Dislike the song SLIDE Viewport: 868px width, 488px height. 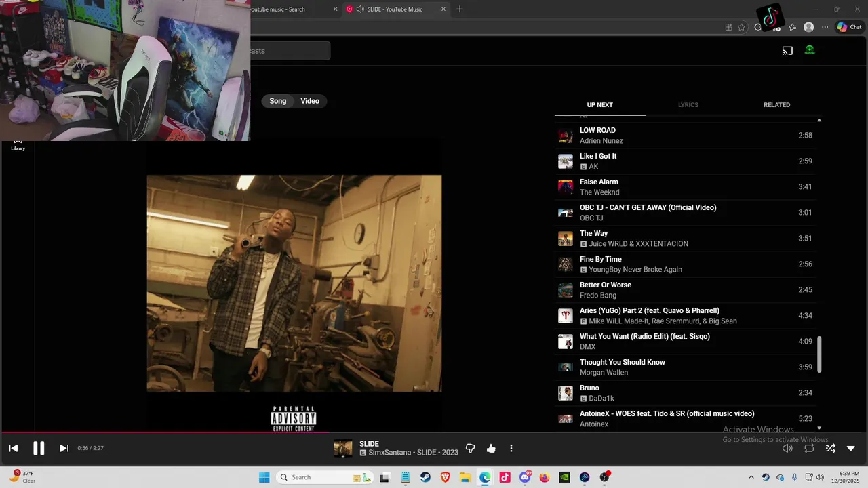point(470,449)
